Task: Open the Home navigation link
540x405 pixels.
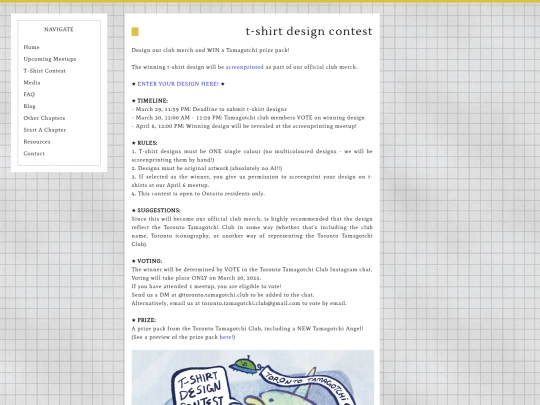Action: tap(31, 47)
